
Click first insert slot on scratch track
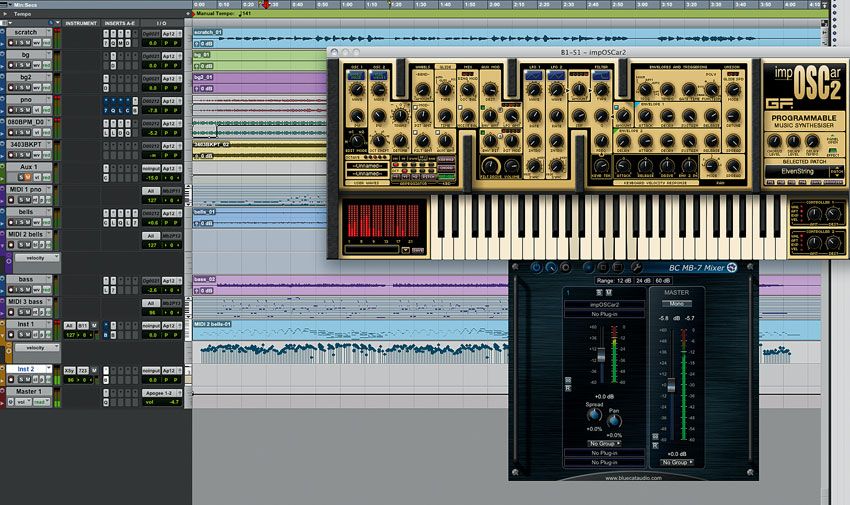[x=106, y=34]
